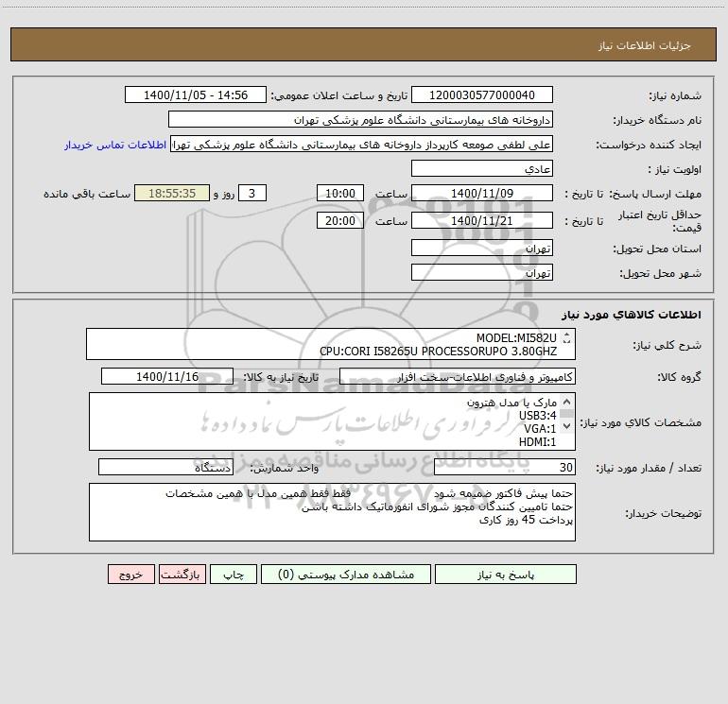Click the مارک یا مدل هترون line
Screen dimensions: 728x704
click(x=511, y=403)
